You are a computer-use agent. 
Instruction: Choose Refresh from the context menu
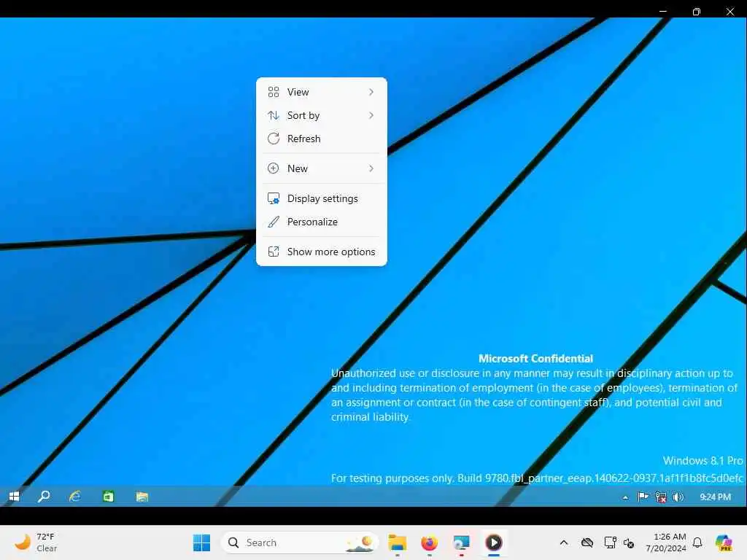[x=321, y=139]
